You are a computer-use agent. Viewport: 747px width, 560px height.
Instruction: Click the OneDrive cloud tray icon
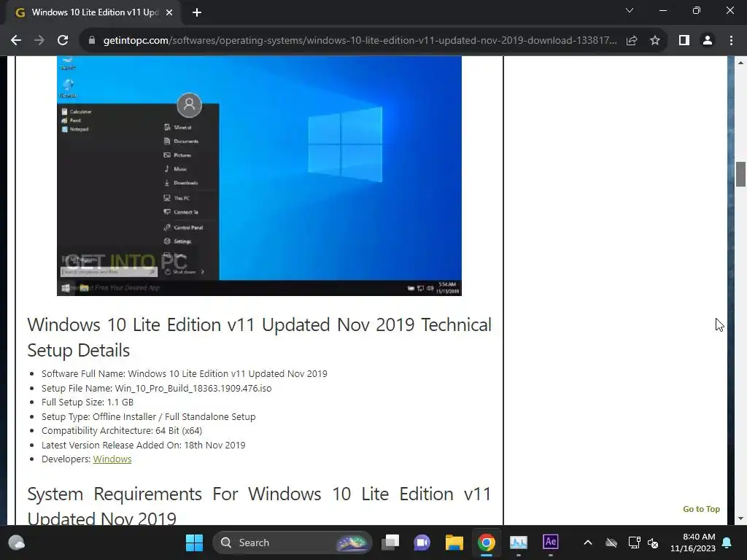(611, 542)
